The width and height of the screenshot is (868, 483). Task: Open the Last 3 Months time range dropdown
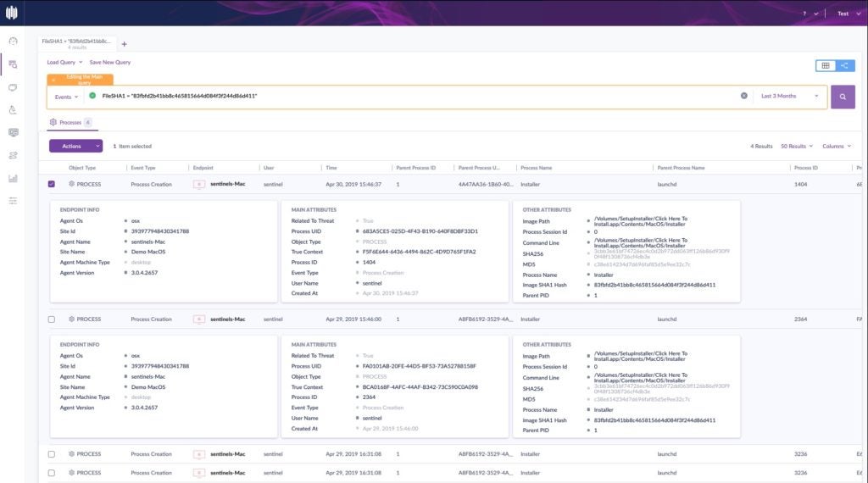click(x=790, y=97)
